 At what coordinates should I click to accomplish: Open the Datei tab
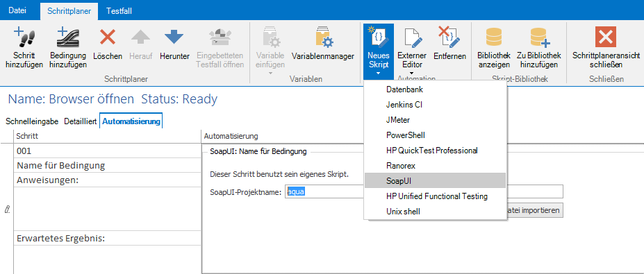pos(17,11)
